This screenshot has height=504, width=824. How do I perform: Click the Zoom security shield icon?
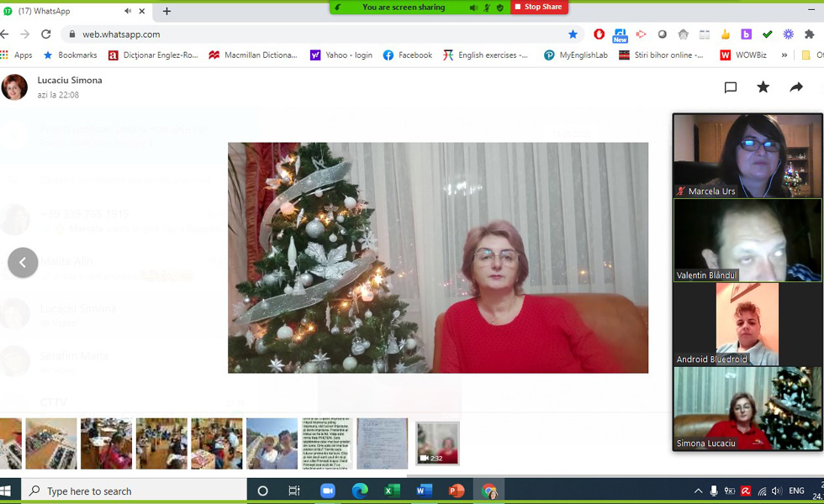[x=500, y=8]
